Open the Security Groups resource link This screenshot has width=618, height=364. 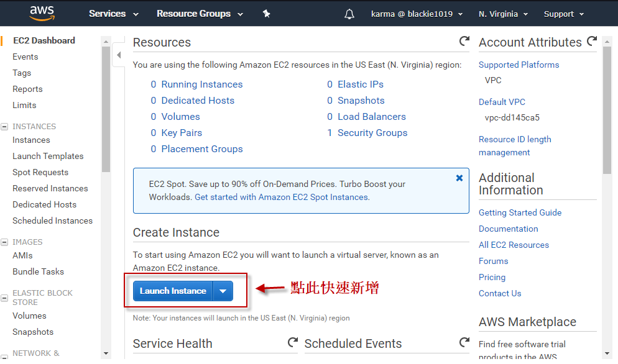[372, 133]
